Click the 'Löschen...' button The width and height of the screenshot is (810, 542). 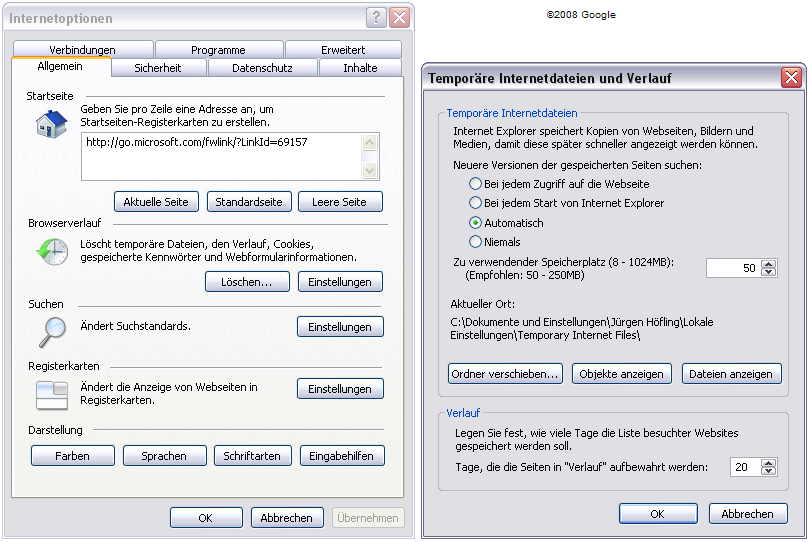[246, 282]
